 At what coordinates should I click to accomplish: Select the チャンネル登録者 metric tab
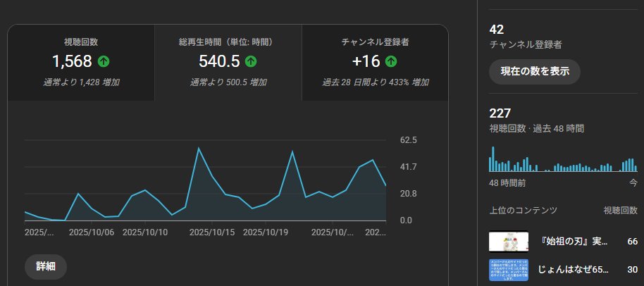(375, 63)
